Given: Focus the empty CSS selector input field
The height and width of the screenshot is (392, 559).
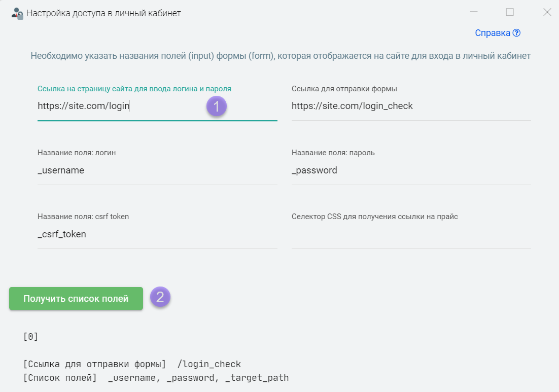Looking at the screenshot, I should 411,234.
